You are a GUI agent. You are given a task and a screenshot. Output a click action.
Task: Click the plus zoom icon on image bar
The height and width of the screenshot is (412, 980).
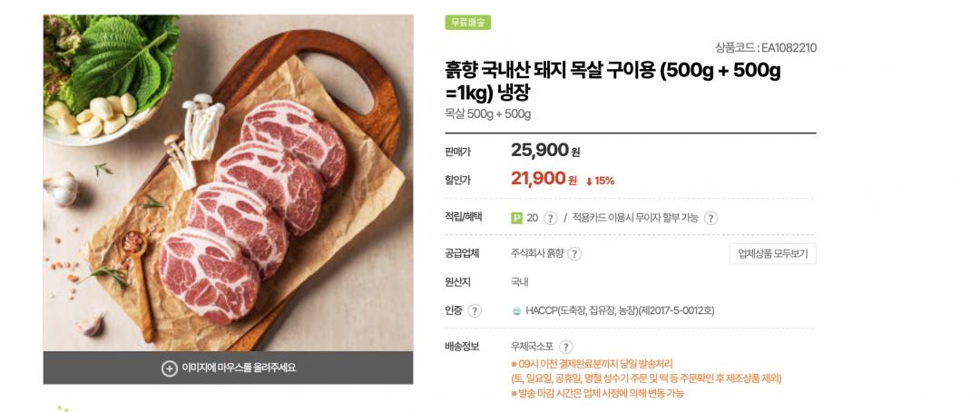coord(169,368)
